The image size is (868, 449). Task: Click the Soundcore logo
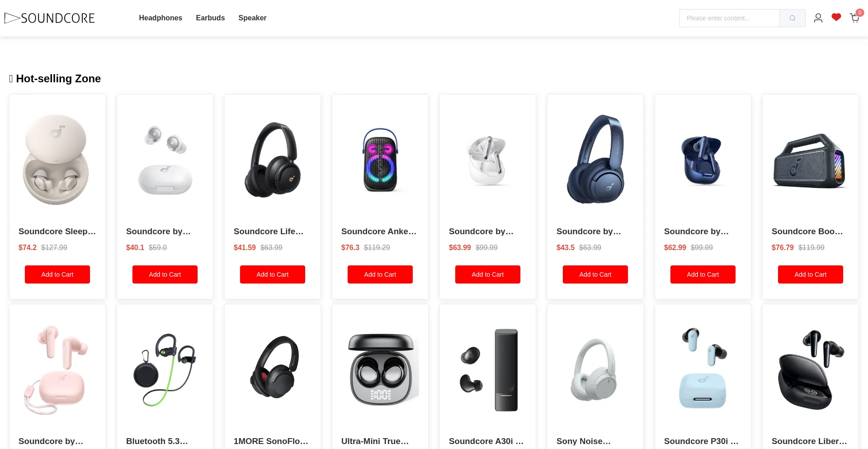50,18
